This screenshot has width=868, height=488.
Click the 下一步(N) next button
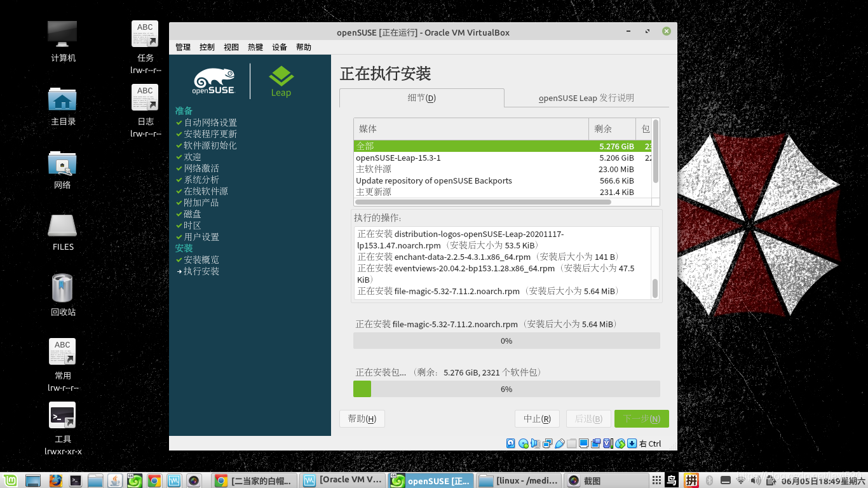(642, 419)
